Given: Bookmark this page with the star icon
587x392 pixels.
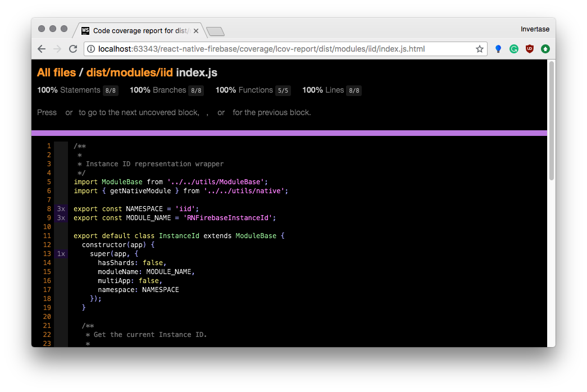Looking at the screenshot, I should click(x=480, y=49).
